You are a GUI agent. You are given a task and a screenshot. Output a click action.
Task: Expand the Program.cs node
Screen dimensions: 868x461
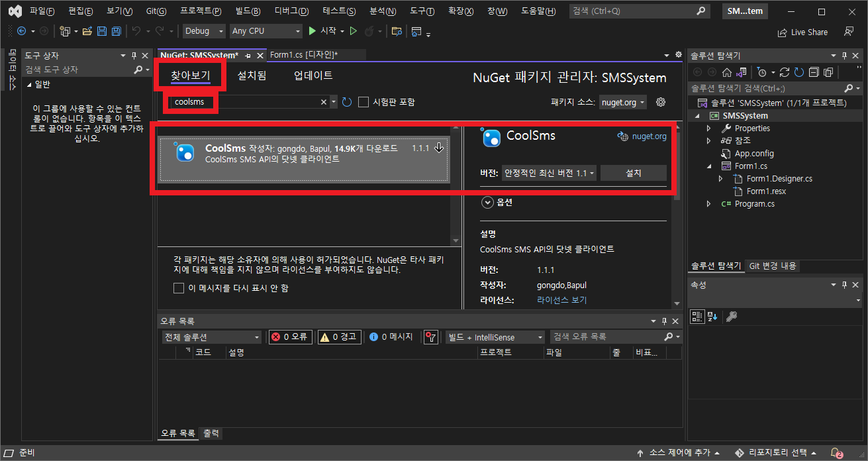[x=708, y=204]
